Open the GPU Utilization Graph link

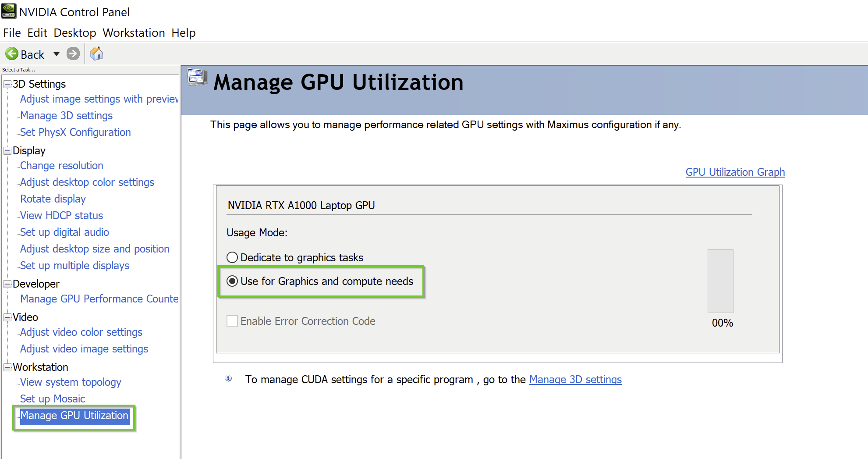(x=735, y=172)
